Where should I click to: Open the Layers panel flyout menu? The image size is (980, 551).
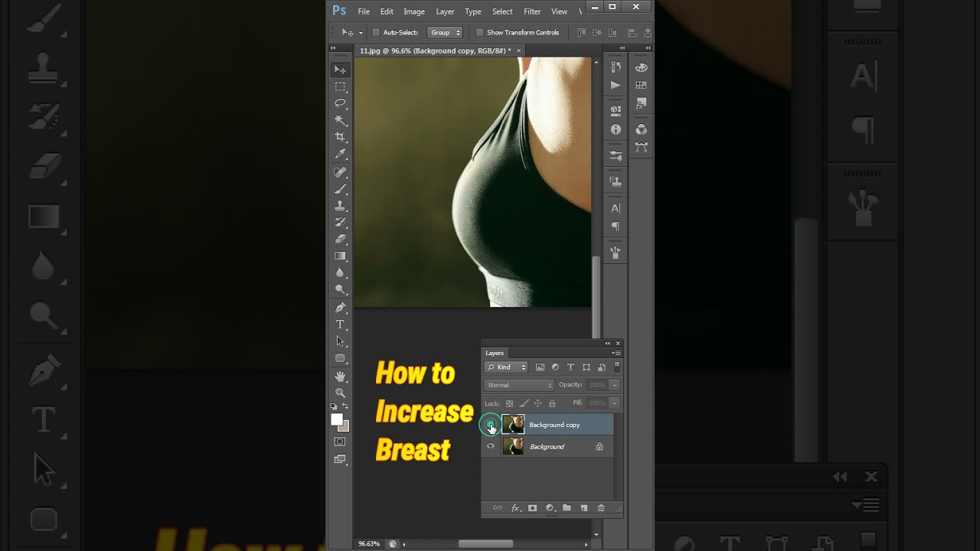pyautogui.click(x=616, y=353)
